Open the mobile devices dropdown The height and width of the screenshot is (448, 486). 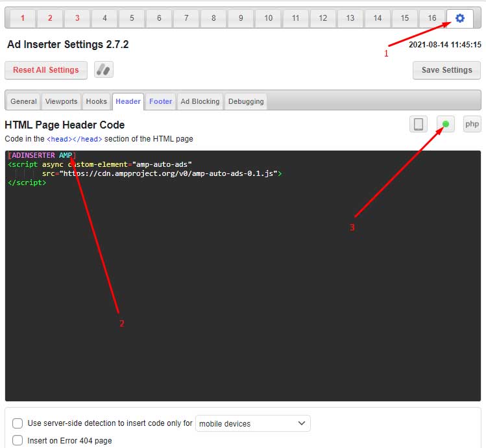252,423
